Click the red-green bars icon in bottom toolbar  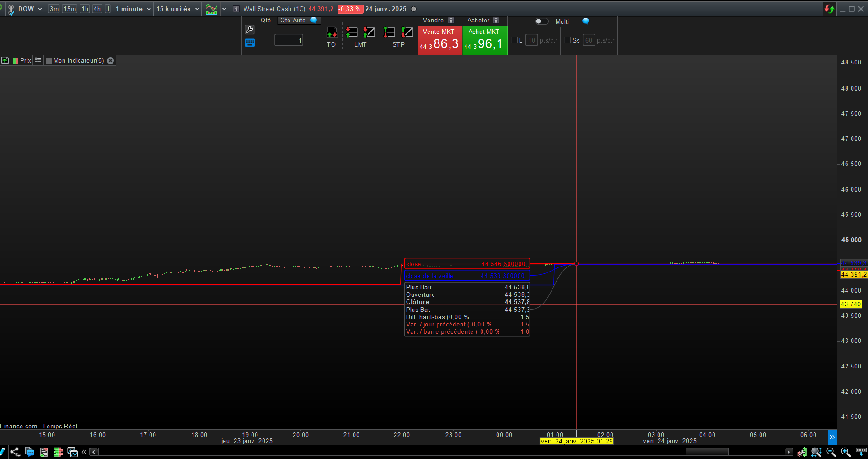click(58, 452)
